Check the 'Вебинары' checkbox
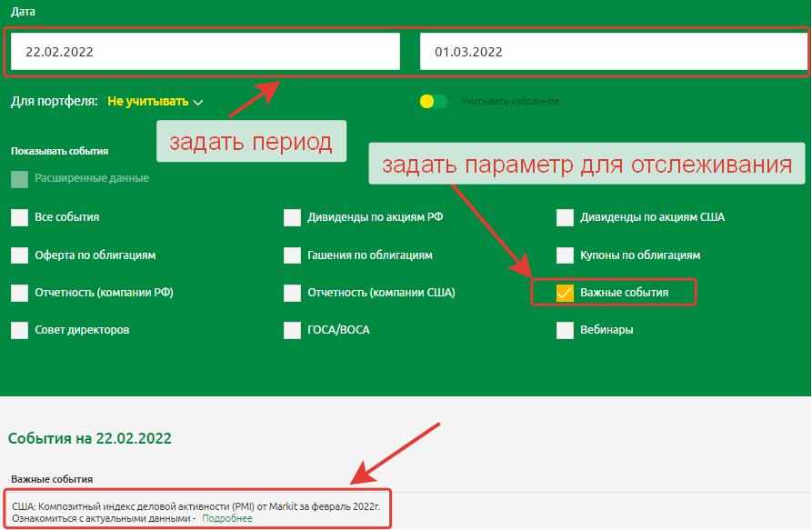Screen dimensions: 812x530 point(565,330)
